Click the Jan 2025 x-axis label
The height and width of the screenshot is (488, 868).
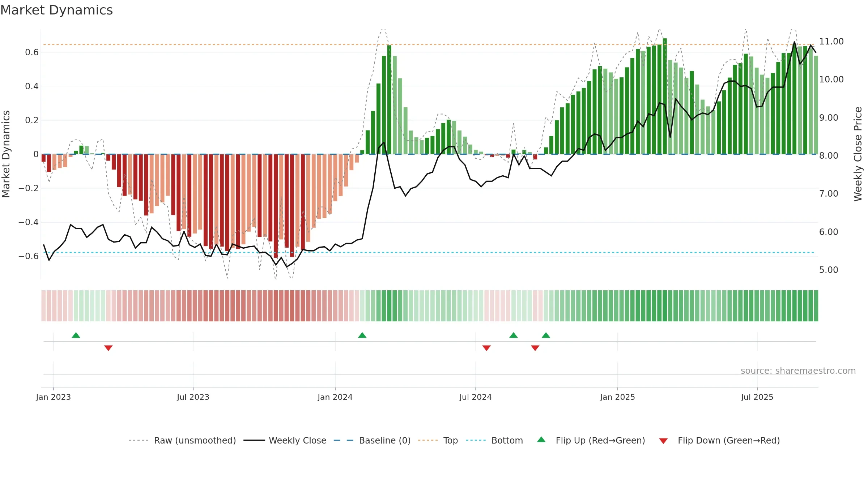(618, 397)
